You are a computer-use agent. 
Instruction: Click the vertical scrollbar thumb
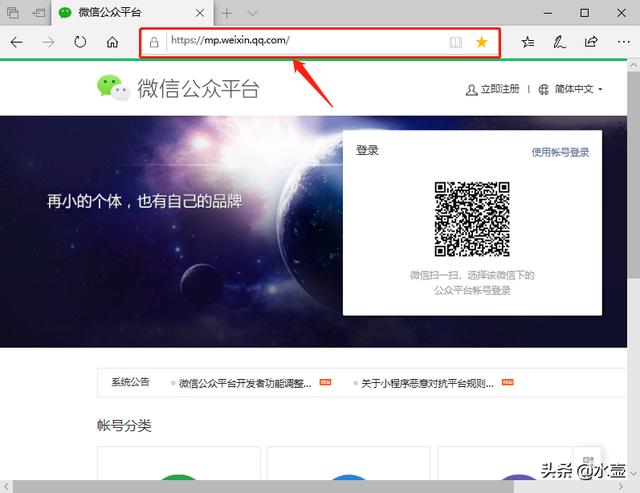(633, 175)
